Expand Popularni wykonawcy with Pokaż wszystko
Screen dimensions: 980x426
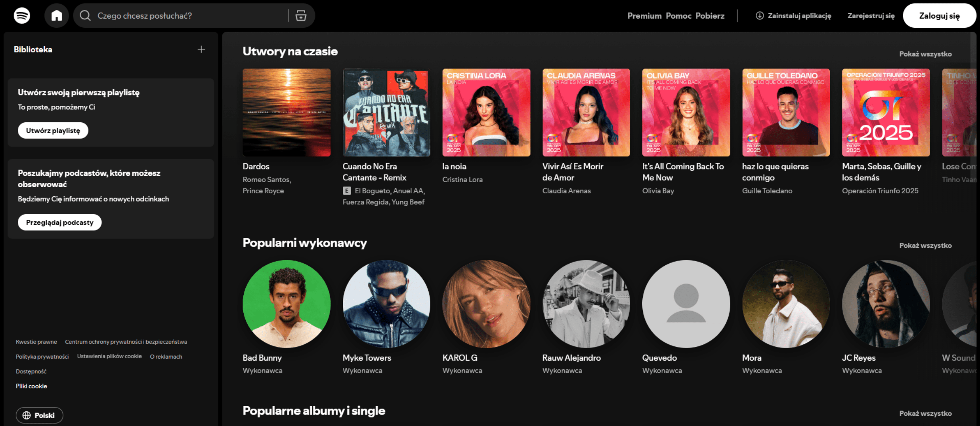[x=925, y=245]
